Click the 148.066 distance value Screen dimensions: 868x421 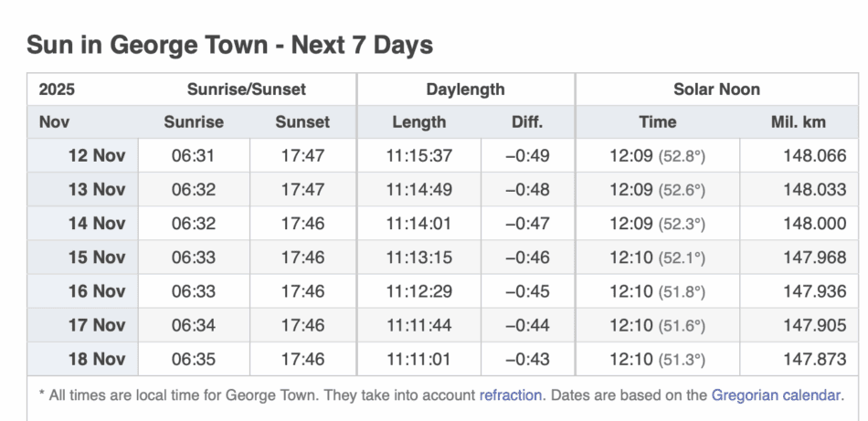pyautogui.click(x=815, y=155)
